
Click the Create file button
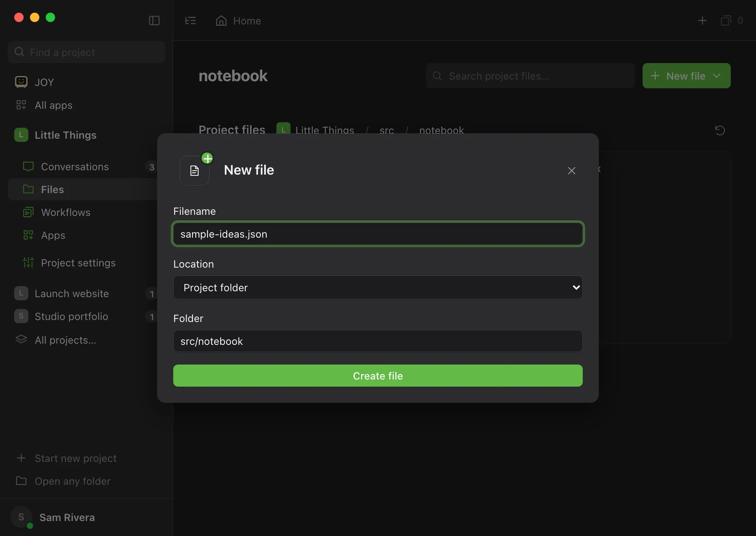pos(378,376)
